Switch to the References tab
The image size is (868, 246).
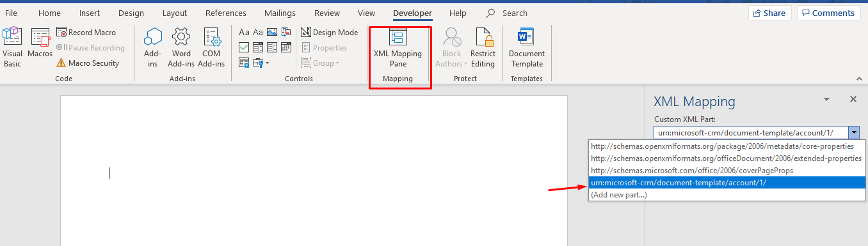[226, 13]
